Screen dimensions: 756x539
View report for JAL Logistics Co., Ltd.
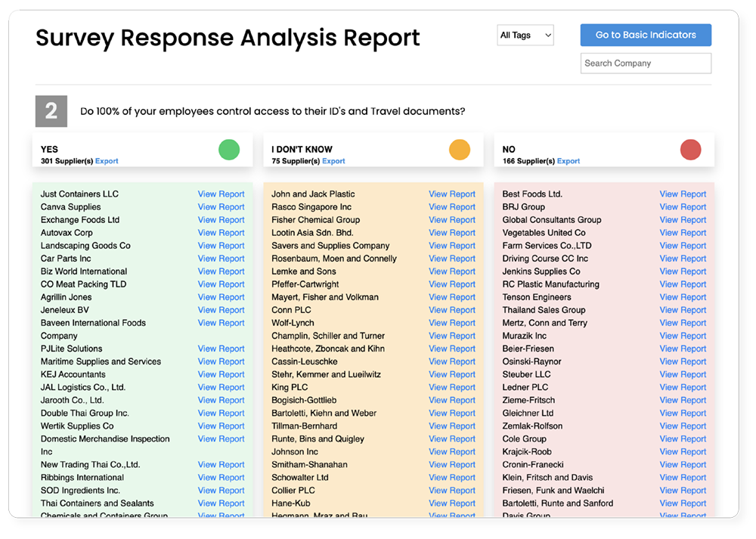[222, 388]
